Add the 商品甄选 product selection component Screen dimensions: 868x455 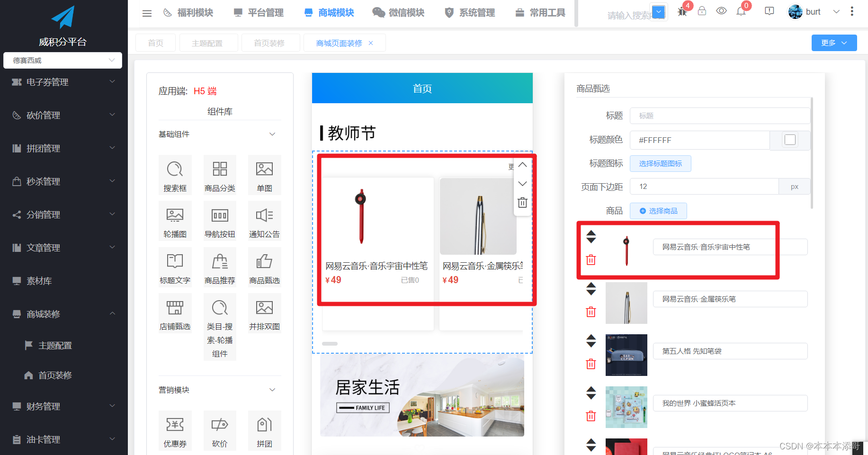tap(264, 267)
